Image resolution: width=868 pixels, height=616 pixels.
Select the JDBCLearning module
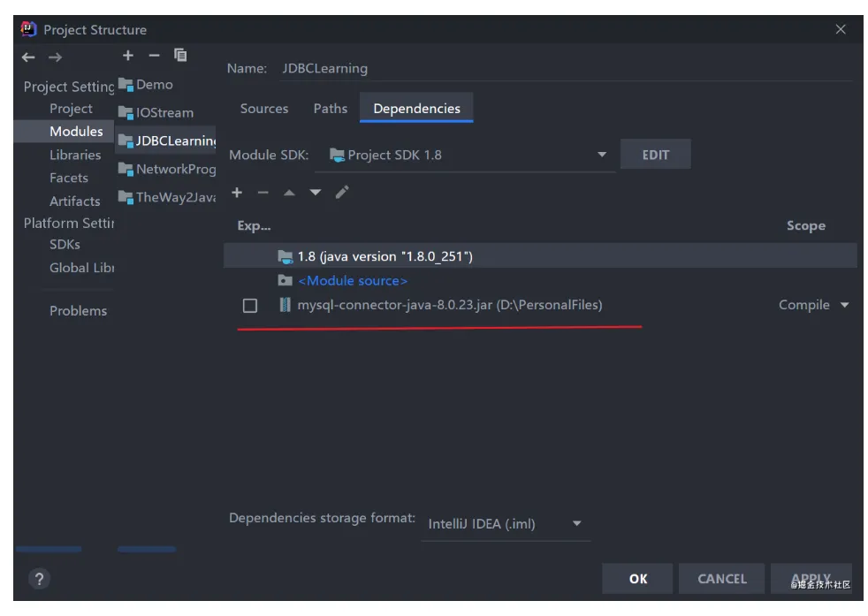pos(165,141)
